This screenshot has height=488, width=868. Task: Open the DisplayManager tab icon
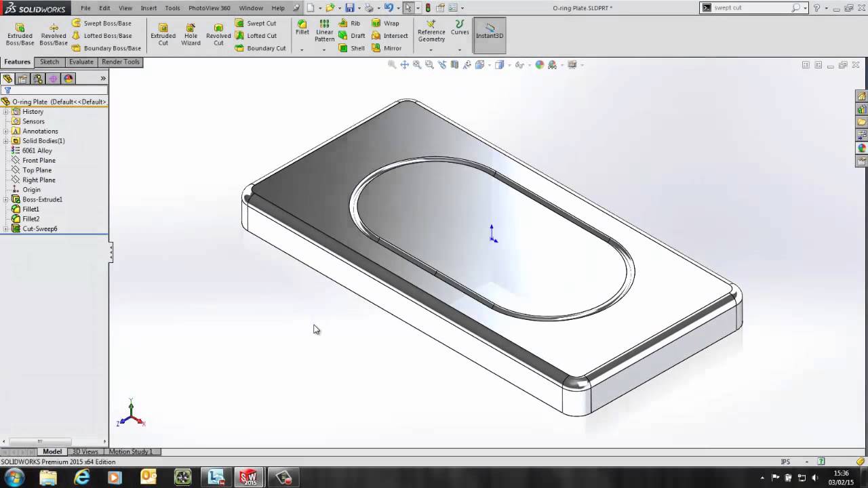coord(68,79)
